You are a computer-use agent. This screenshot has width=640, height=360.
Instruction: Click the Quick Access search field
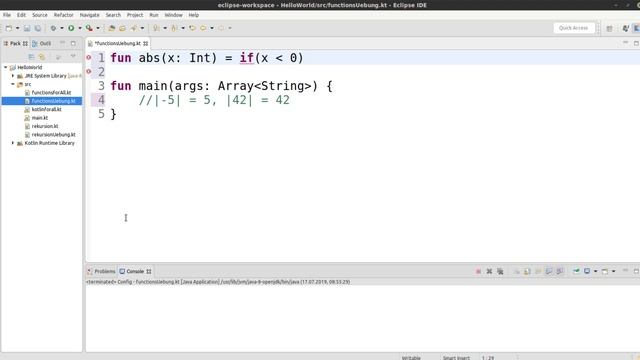[x=573, y=28]
